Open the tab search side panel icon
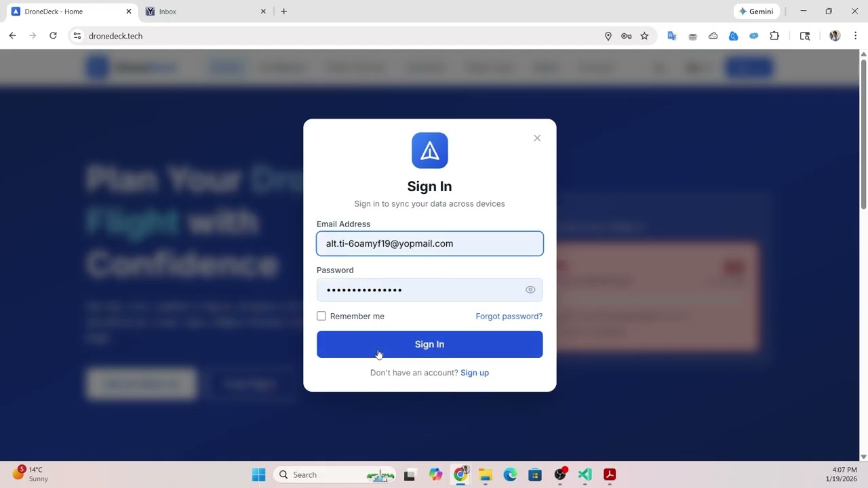This screenshot has width=868, height=488. tap(805, 36)
